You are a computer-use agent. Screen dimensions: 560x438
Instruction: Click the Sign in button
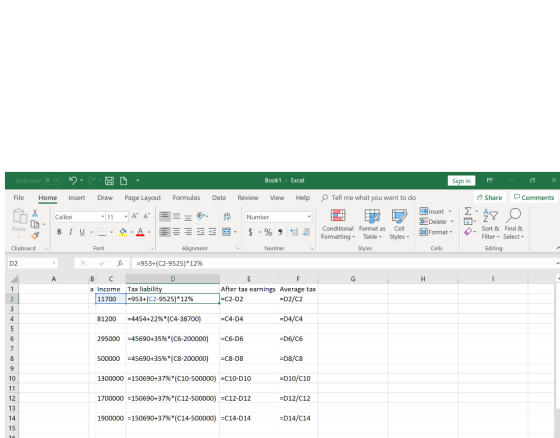click(x=461, y=181)
